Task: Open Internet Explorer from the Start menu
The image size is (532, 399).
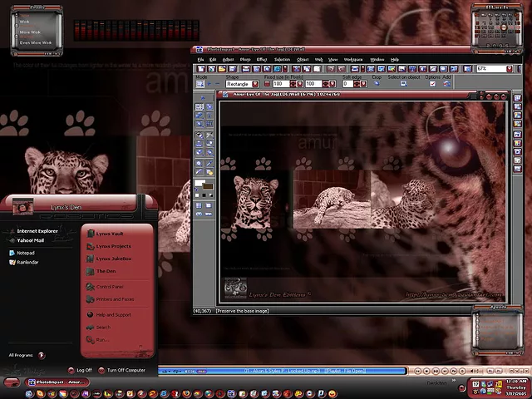Action: (x=37, y=230)
